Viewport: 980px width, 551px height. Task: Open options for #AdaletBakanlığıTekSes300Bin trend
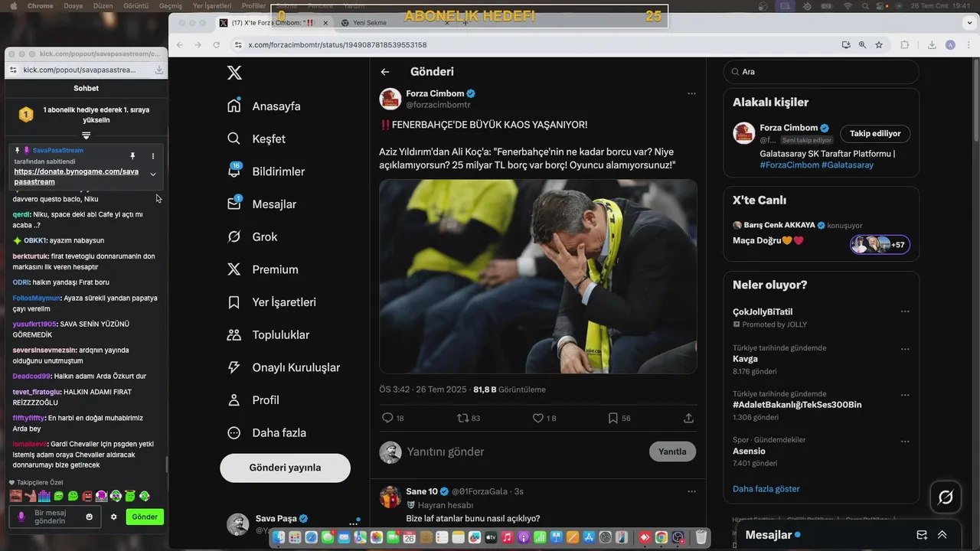[905, 395]
